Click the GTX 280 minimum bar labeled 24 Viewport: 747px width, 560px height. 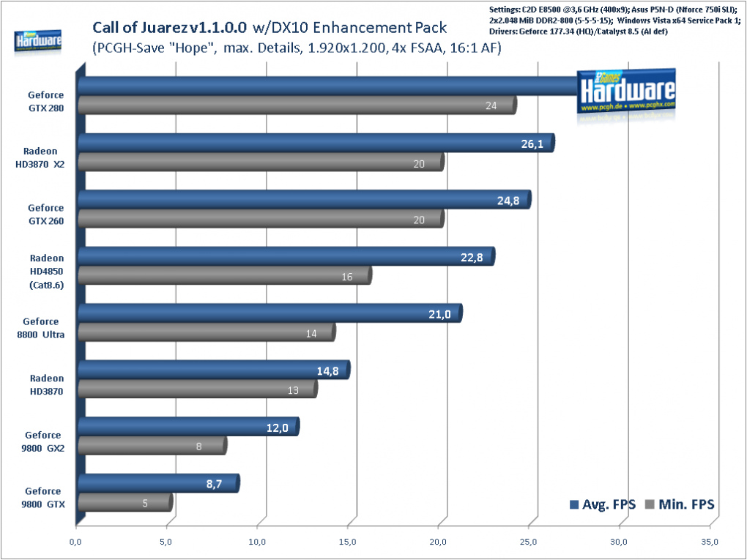[x=297, y=105]
